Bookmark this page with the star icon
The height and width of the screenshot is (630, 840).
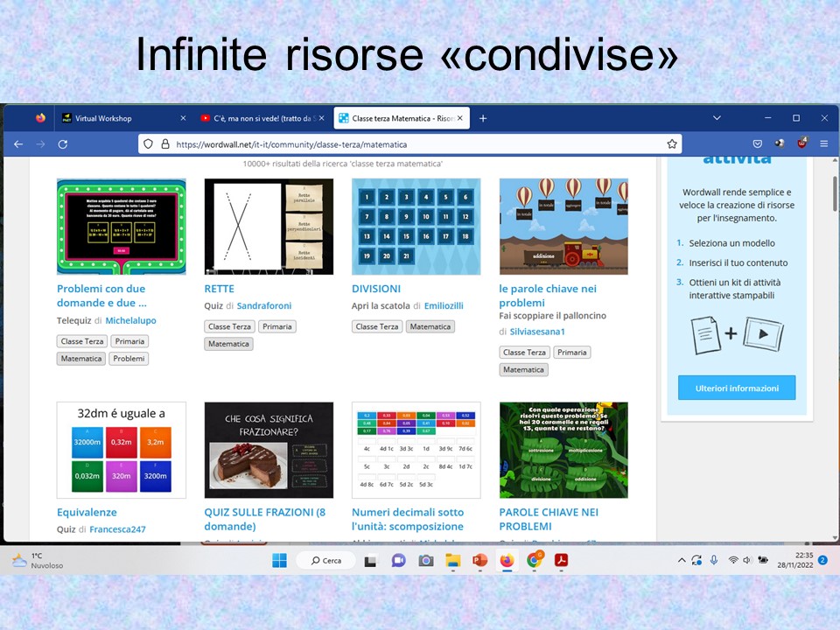pos(672,144)
